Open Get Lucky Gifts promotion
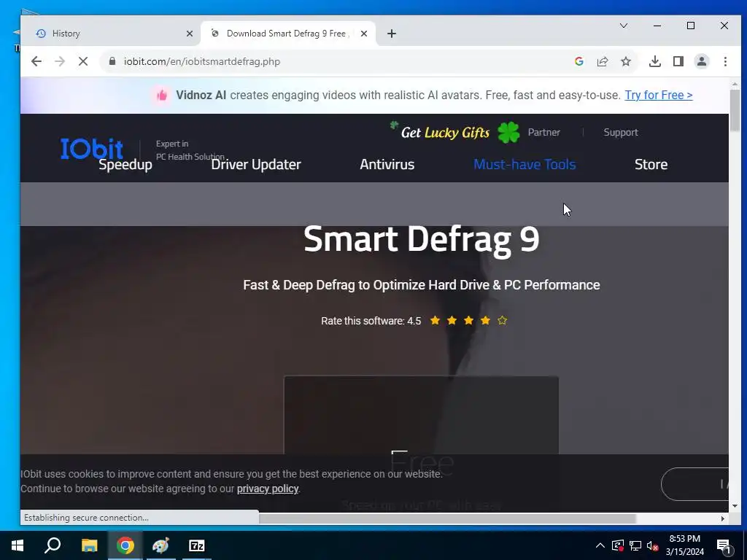This screenshot has width=747, height=560. (445, 133)
